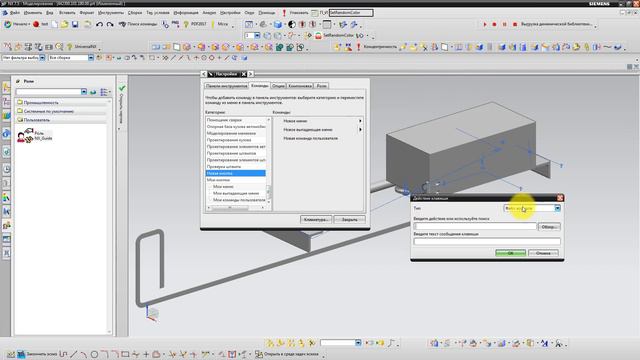Switch to the Опции tab

pyautogui.click(x=278, y=86)
